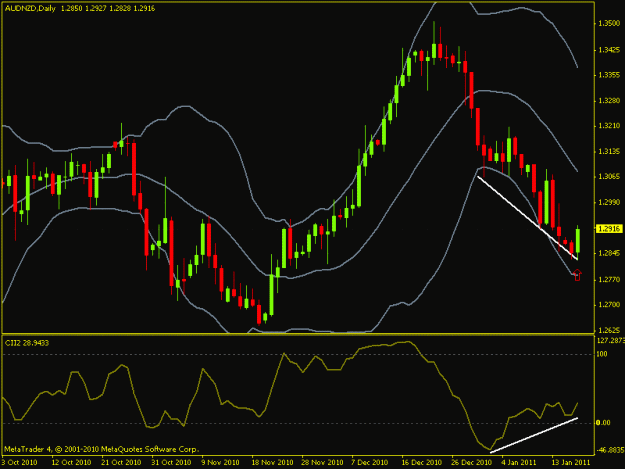Click price level 1.3500 on axis
Image resolution: width=625 pixels, height=469 pixels.
(609, 24)
